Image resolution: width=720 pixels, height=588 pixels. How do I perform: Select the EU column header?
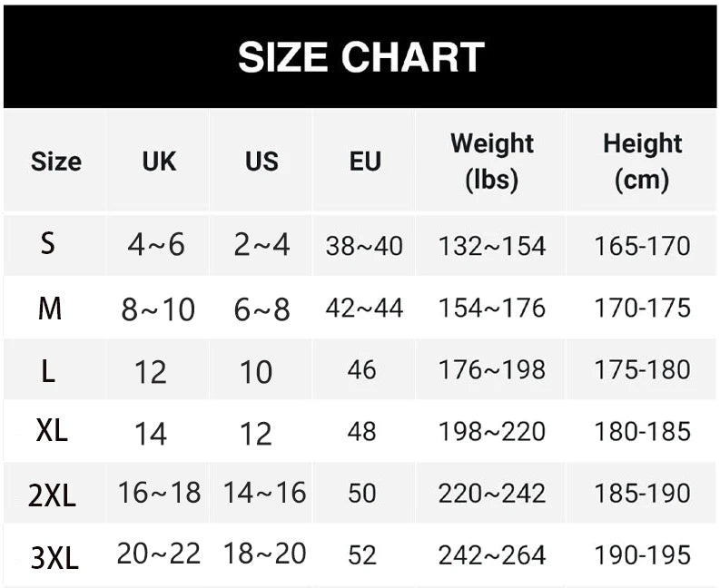[x=365, y=162]
